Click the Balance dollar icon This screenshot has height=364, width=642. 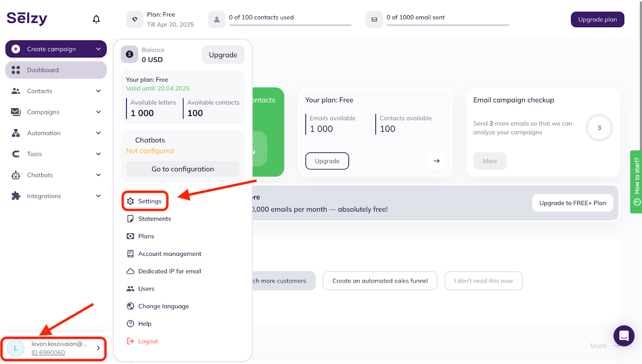coord(129,54)
